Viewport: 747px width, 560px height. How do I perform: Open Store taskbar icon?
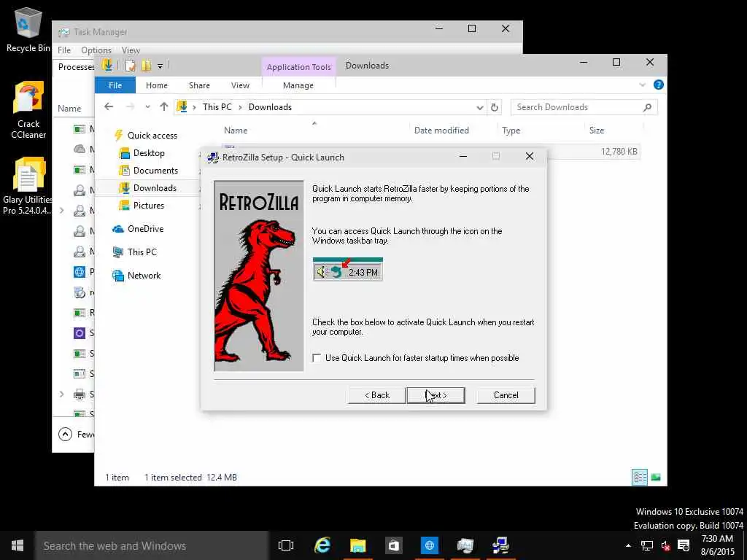tap(393, 545)
